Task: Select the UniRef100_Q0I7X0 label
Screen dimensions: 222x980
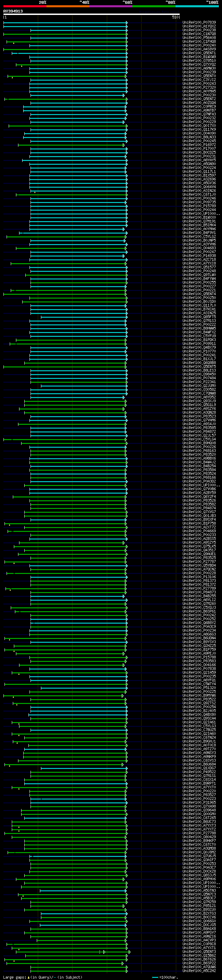Action: (199, 125)
